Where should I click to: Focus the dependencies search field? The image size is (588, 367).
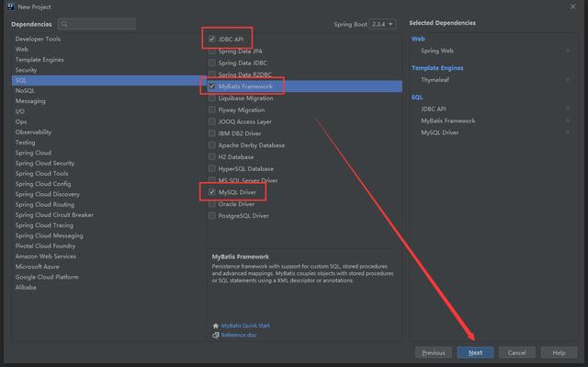(96, 24)
